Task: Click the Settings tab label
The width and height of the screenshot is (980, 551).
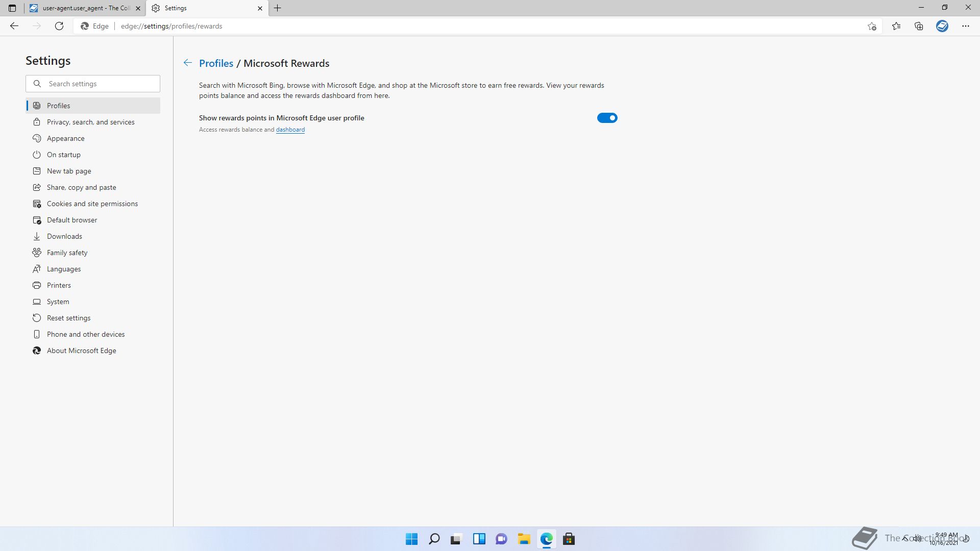Action: (176, 8)
